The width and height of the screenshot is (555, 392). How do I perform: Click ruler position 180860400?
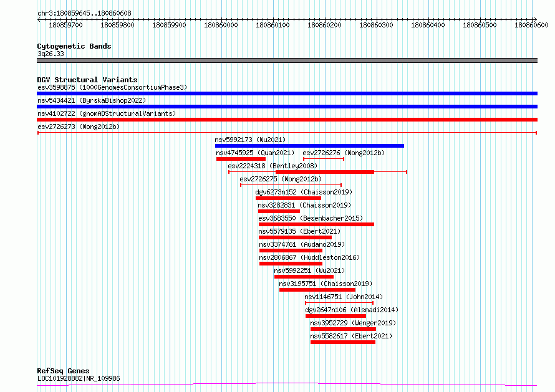click(428, 25)
